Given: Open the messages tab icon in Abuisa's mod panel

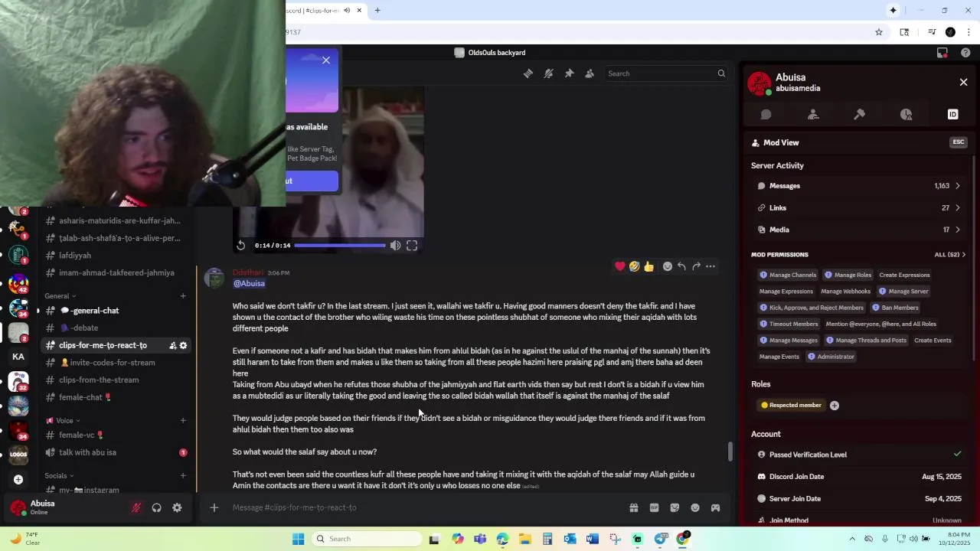Looking at the screenshot, I should point(766,114).
